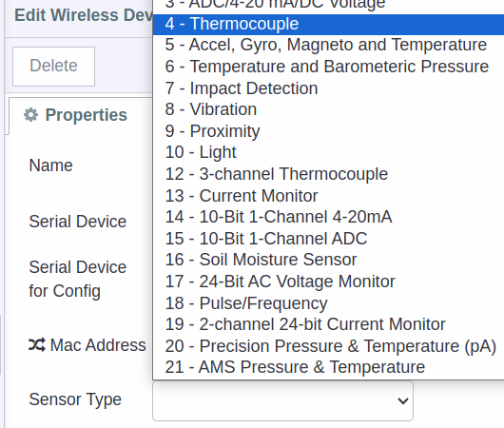This screenshot has height=428, width=504.
Task: Pick 6 - Temperature and Barometeric Pressure
Action: pos(328,67)
